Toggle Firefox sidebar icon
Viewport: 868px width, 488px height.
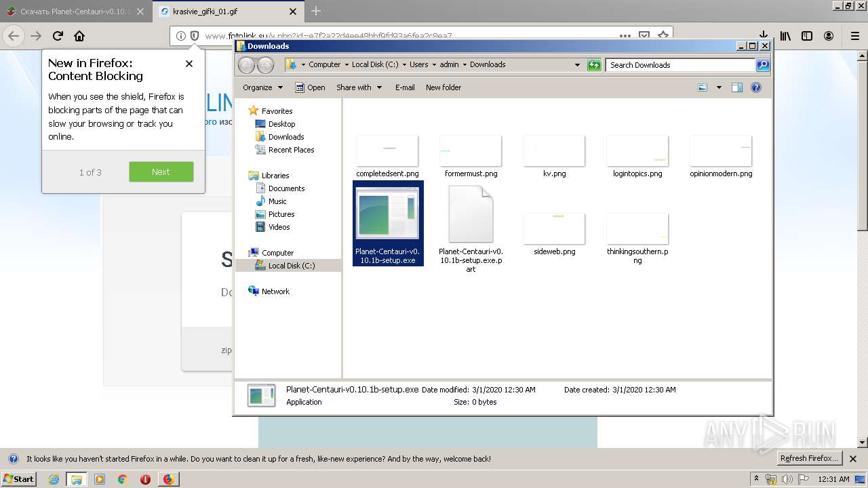(x=807, y=36)
